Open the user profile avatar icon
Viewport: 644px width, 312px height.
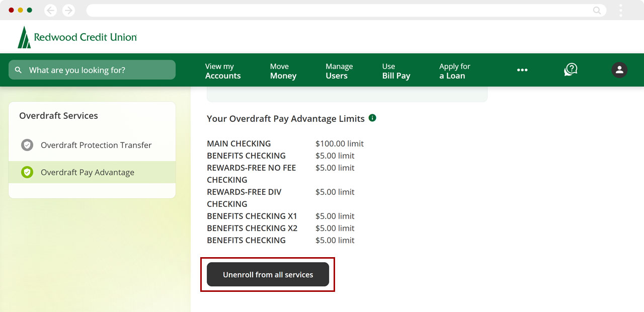[x=619, y=70]
